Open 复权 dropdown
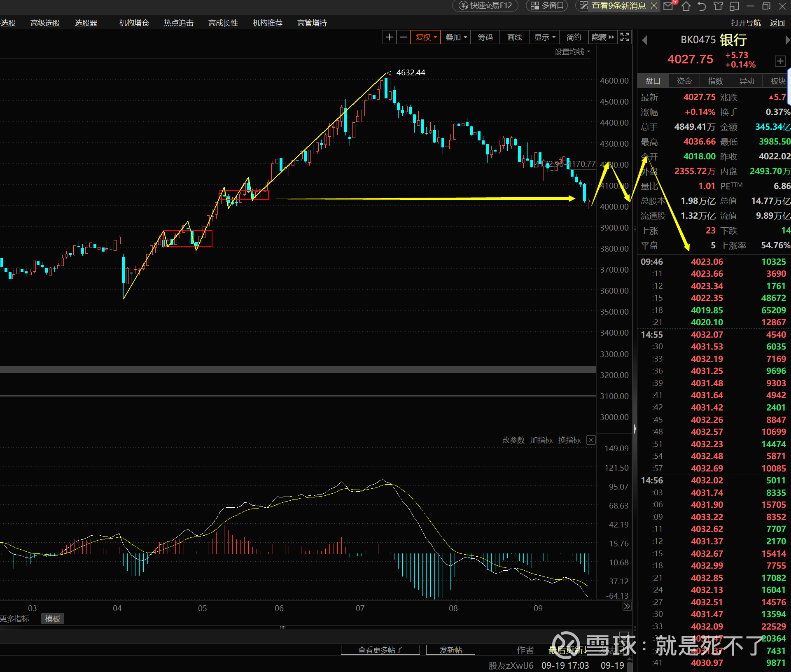Screen dimensions: 791x672 pyautogui.click(x=426, y=37)
